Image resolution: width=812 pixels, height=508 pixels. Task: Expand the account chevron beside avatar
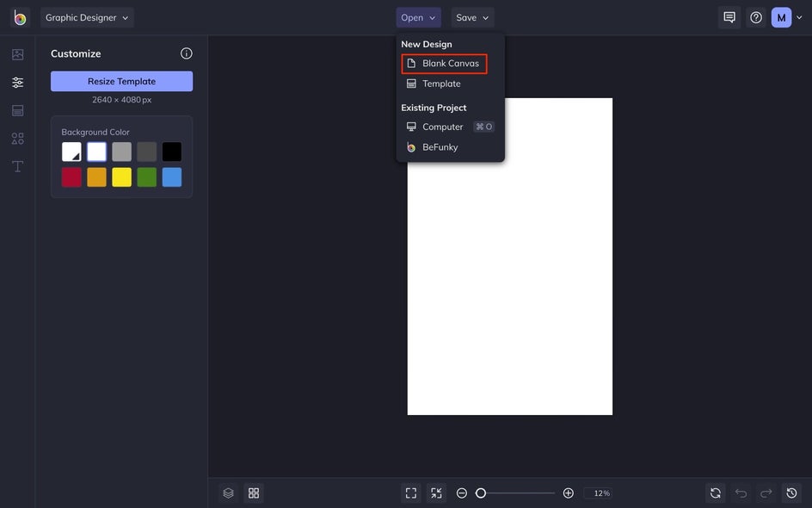pos(800,17)
